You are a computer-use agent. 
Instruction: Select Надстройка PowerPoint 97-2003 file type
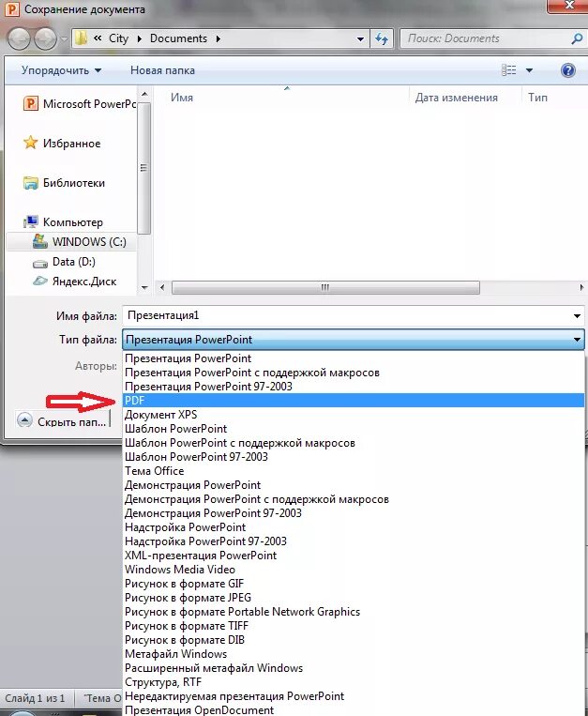(x=354, y=541)
